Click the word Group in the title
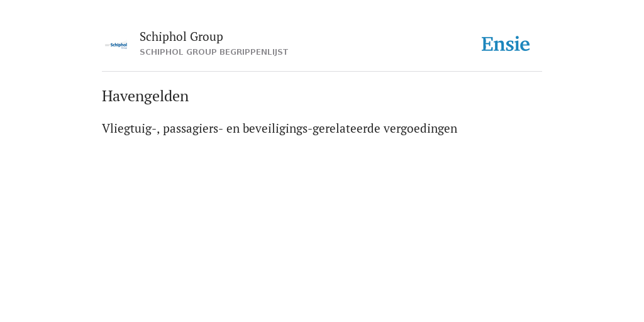Image resolution: width=644 pixels, height=322 pixels. pos(206,37)
